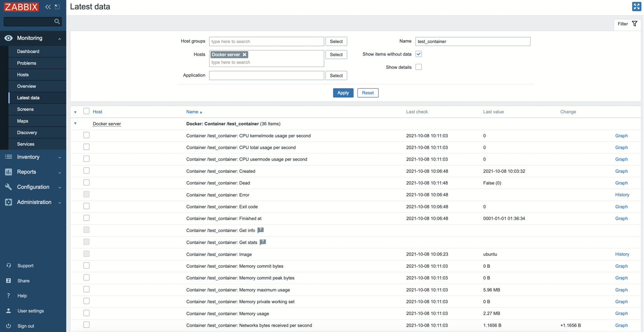Tick checkbox for CPU kernelmode usage item
The height and width of the screenshot is (332, 644).
coord(86,135)
